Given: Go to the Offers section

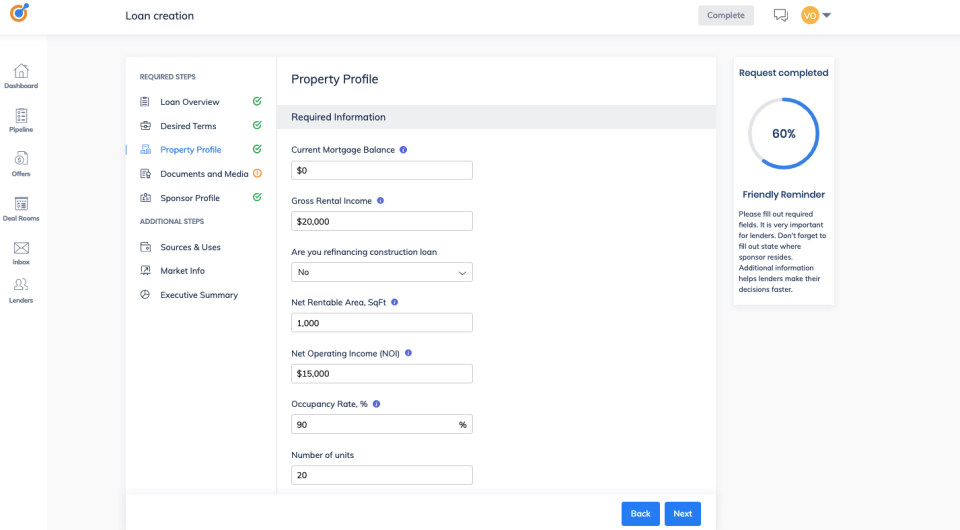Looking at the screenshot, I should (21, 165).
